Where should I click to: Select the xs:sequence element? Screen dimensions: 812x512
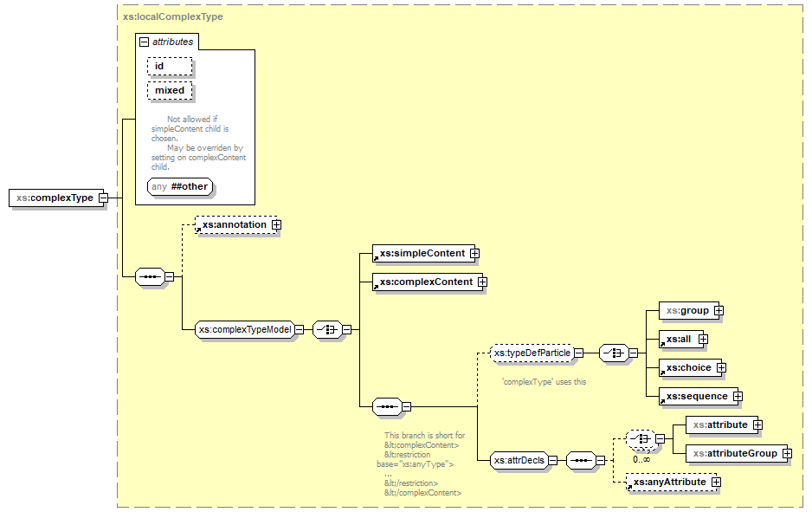coord(695,396)
